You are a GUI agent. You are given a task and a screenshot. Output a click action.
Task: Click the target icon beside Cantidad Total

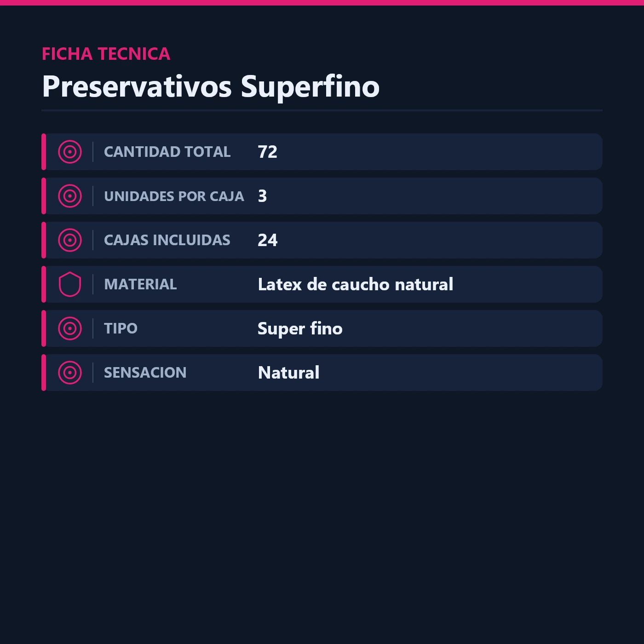(70, 152)
